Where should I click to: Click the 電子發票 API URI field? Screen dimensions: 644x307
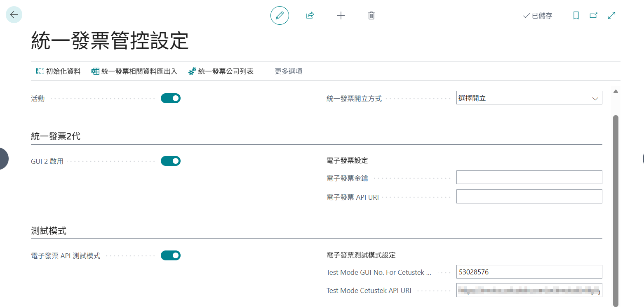tap(529, 196)
